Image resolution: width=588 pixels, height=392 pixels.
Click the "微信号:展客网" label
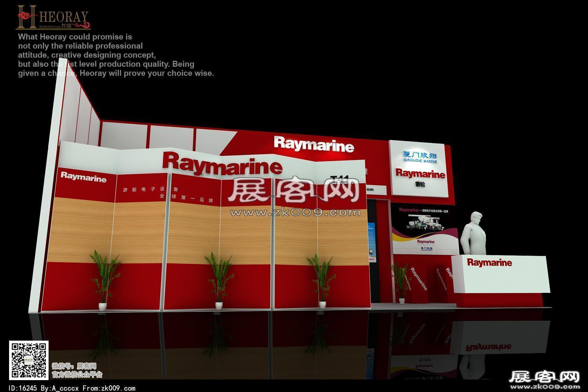[x=74, y=366]
